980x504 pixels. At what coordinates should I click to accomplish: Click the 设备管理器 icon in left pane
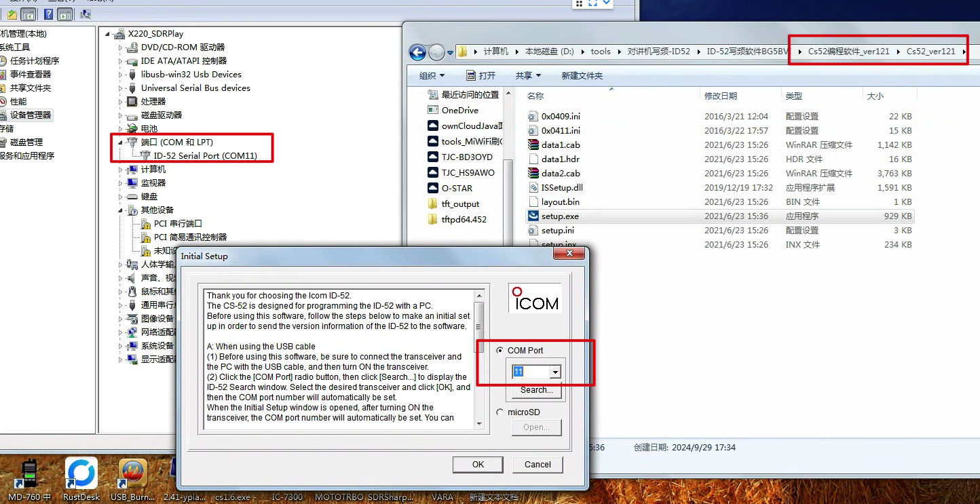[x=3, y=115]
